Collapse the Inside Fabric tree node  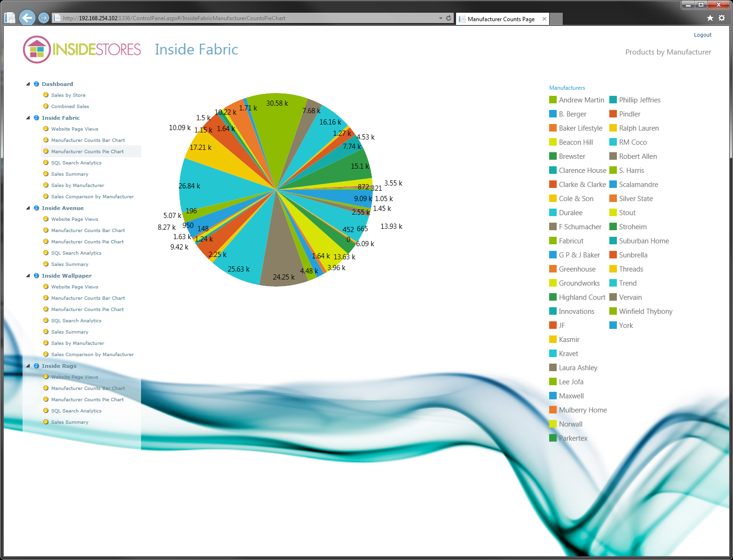click(28, 118)
